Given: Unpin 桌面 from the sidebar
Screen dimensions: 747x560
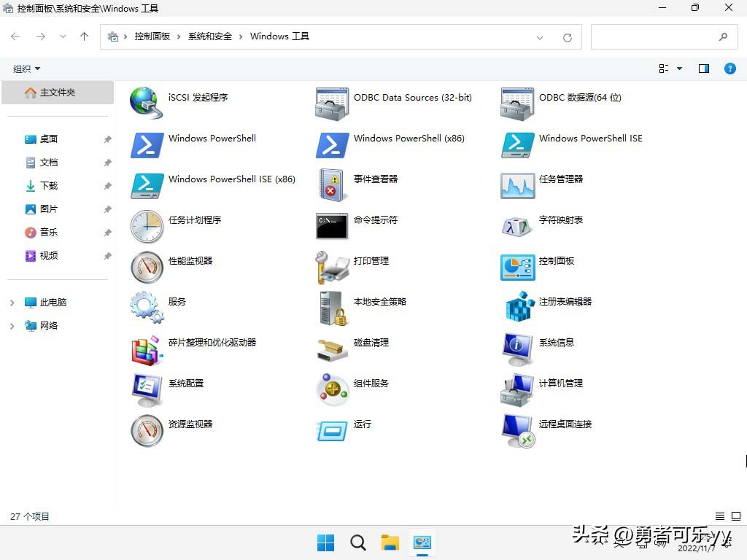Looking at the screenshot, I should pyautogui.click(x=107, y=139).
